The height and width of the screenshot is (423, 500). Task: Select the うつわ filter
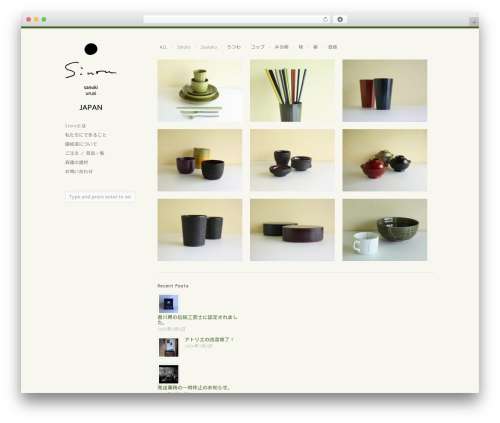[x=234, y=47]
